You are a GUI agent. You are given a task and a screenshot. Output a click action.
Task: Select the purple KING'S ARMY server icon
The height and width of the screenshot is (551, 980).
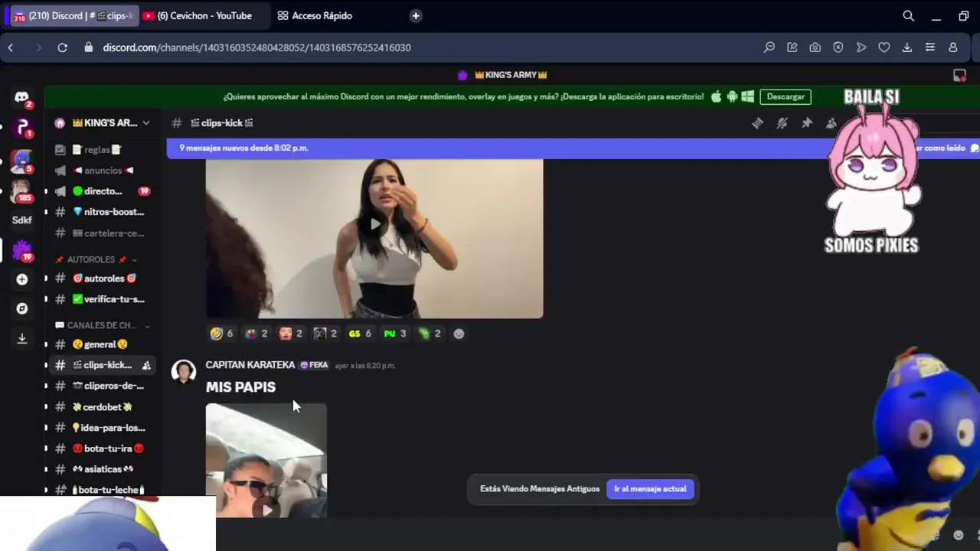pos(22,249)
